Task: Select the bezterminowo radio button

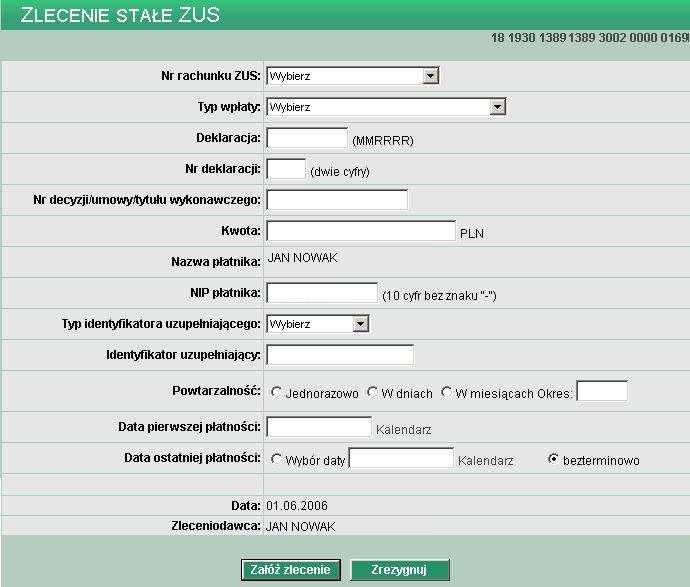Action: 554,459
